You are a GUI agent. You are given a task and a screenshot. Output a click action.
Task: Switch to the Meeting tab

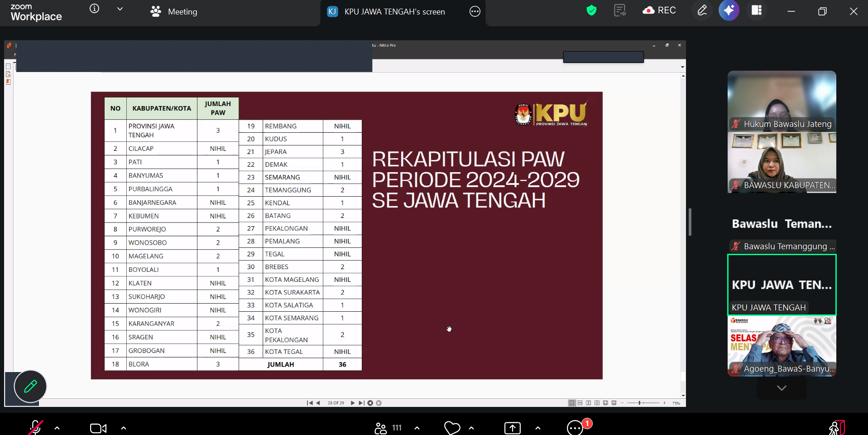point(174,12)
